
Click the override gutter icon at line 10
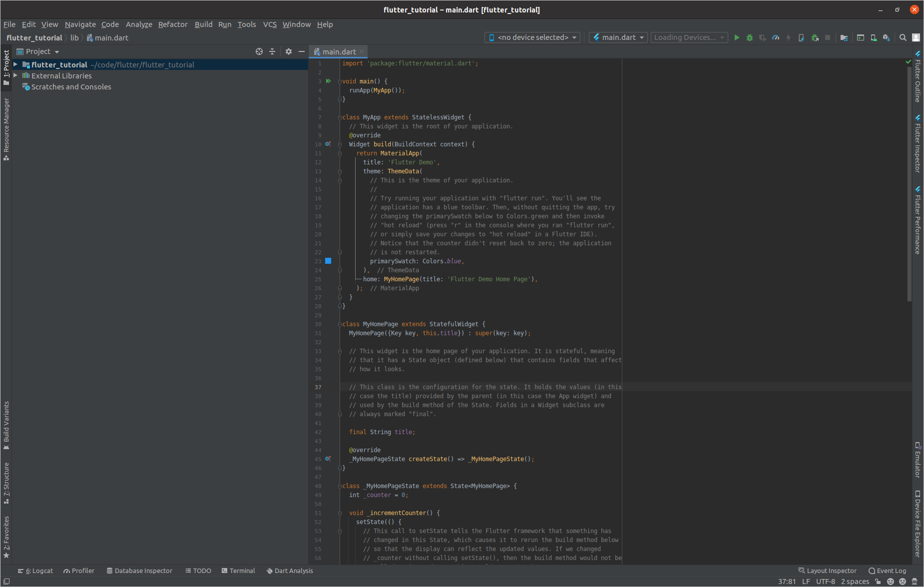(x=328, y=144)
